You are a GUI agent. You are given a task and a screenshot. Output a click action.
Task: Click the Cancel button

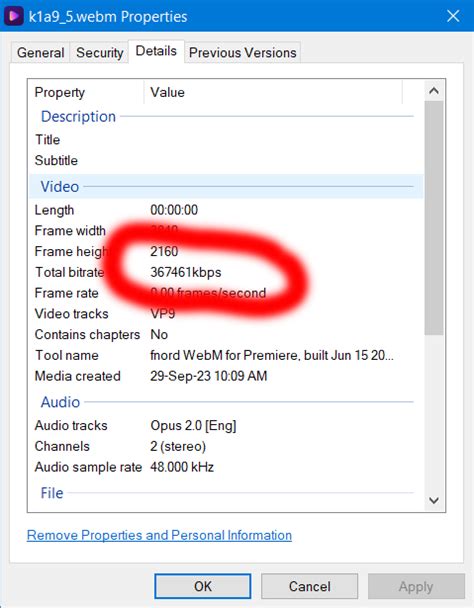(309, 586)
